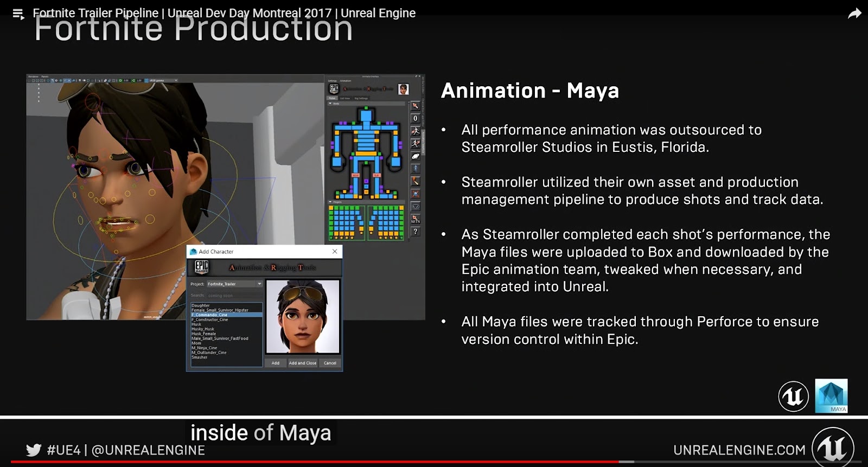The image size is (868, 467).
Task: Click the exposure value field reading 0.00
Action: pos(126,80)
